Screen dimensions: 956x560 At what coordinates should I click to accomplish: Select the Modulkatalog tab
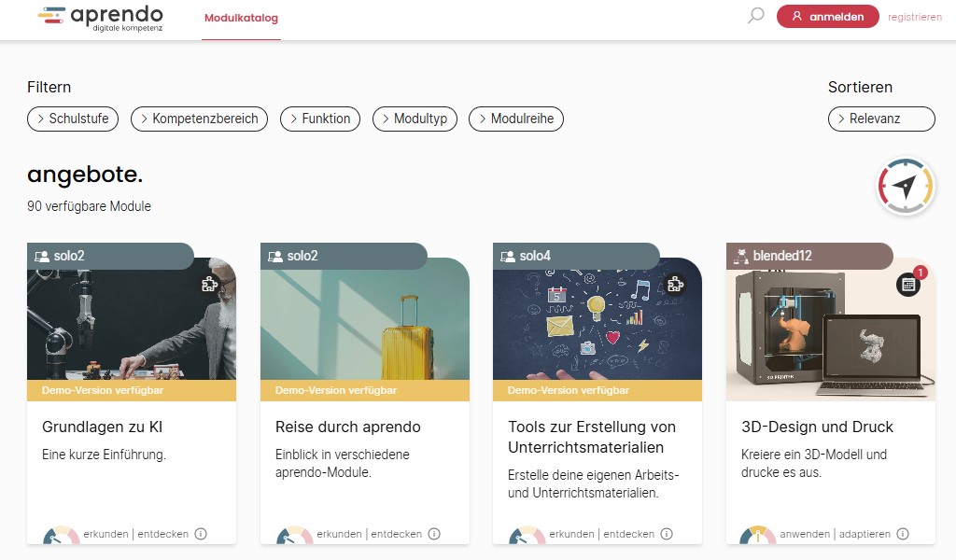(241, 18)
